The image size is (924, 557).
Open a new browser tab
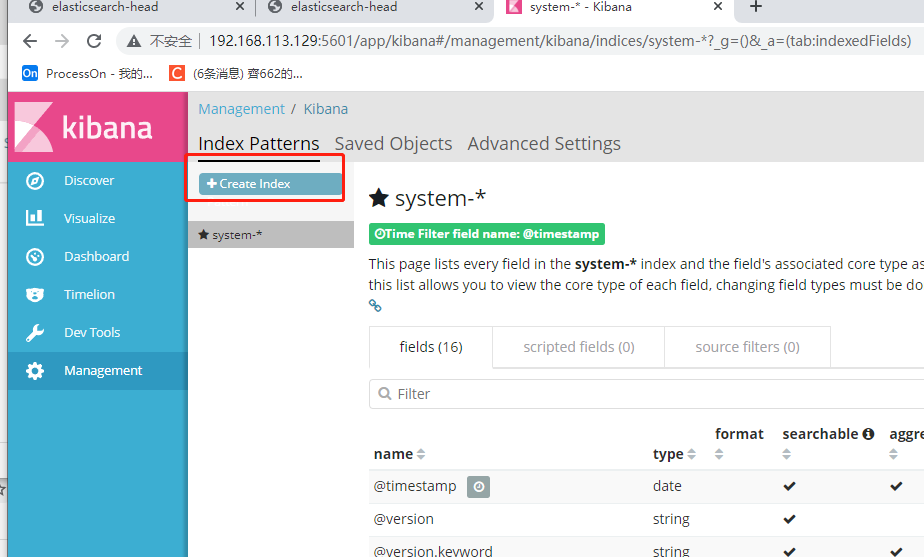pos(756,7)
